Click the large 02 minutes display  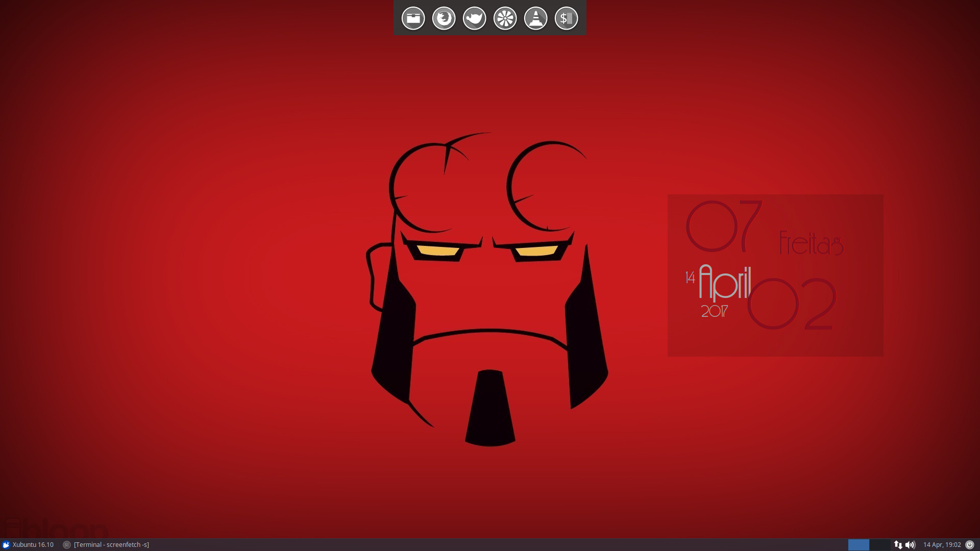pos(791,304)
